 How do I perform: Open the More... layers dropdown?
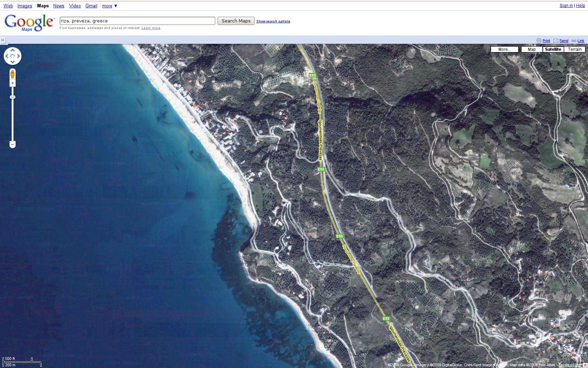(x=504, y=49)
